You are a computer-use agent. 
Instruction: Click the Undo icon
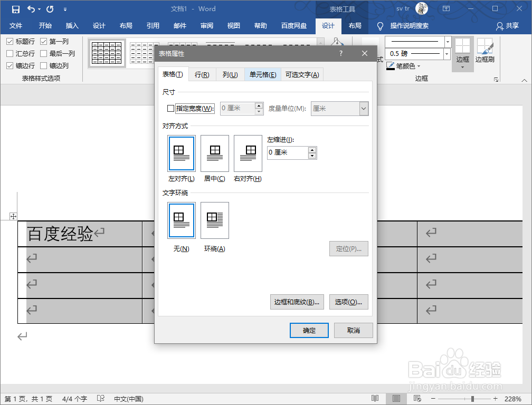coord(30,8)
